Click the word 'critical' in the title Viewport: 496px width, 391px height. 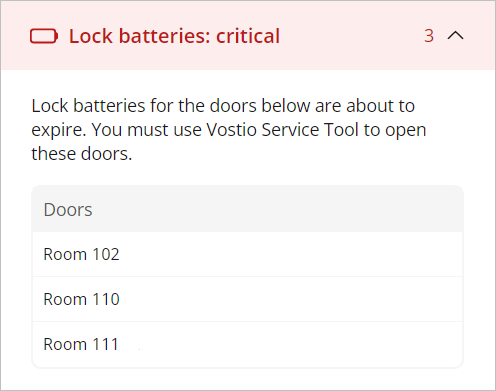coord(248,36)
